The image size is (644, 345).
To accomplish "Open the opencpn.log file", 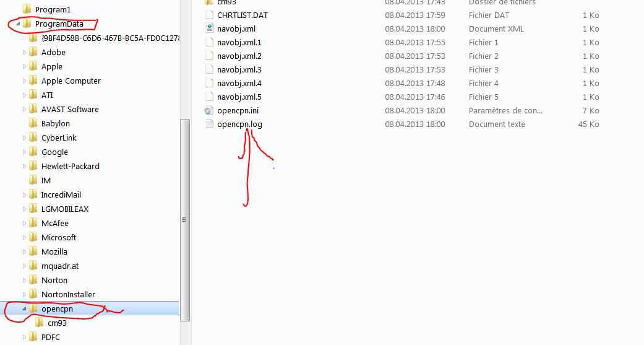I will (239, 124).
